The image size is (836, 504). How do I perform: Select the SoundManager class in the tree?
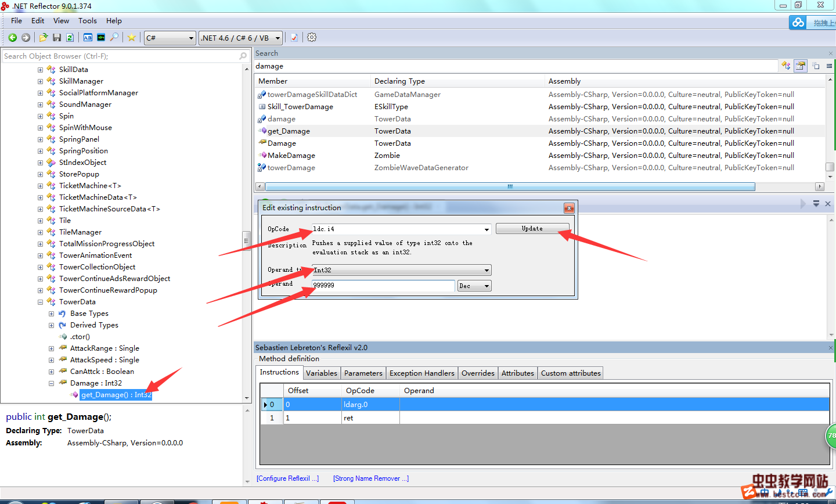85,105
